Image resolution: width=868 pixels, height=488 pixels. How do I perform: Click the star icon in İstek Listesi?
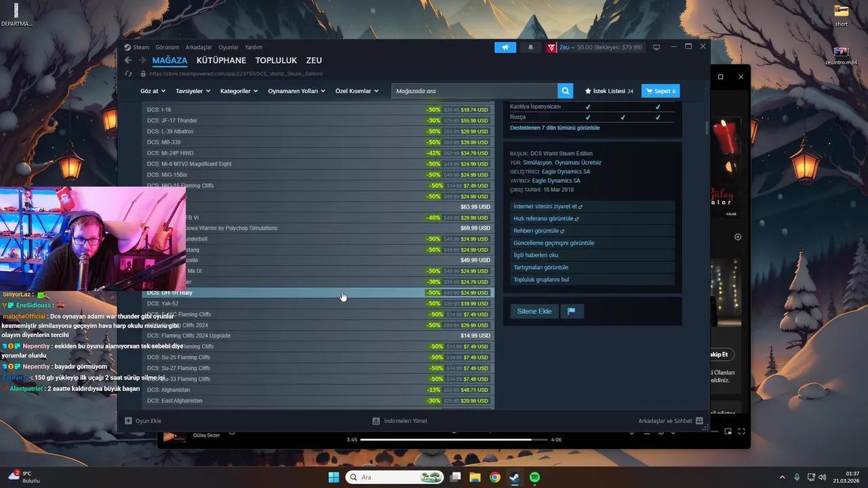588,91
